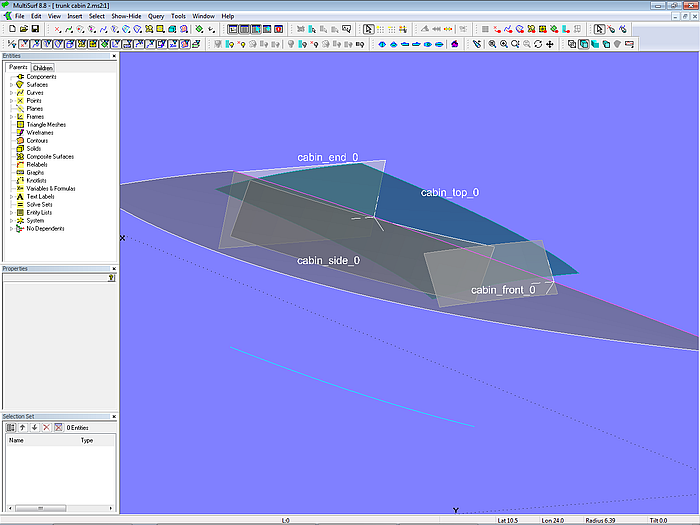Switch to the Children tab
The height and width of the screenshot is (525, 700).
coord(42,68)
